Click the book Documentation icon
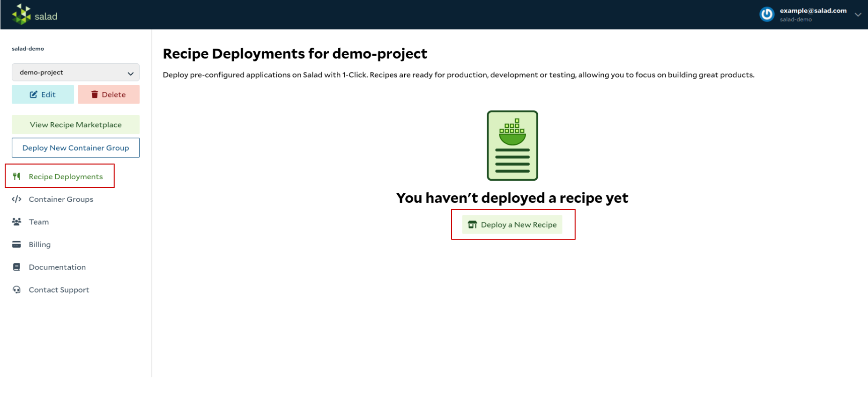The width and height of the screenshot is (868, 404). coord(16,267)
